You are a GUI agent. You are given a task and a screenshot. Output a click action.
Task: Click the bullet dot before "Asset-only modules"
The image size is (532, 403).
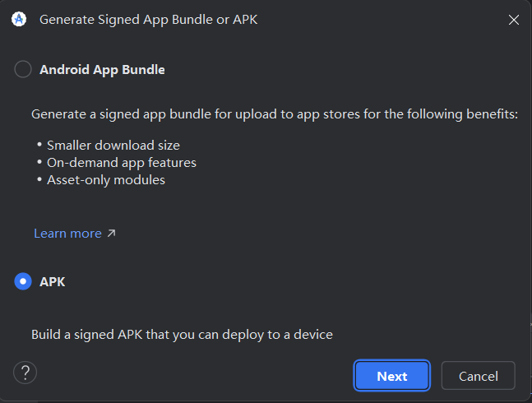pyautogui.click(x=39, y=179)
